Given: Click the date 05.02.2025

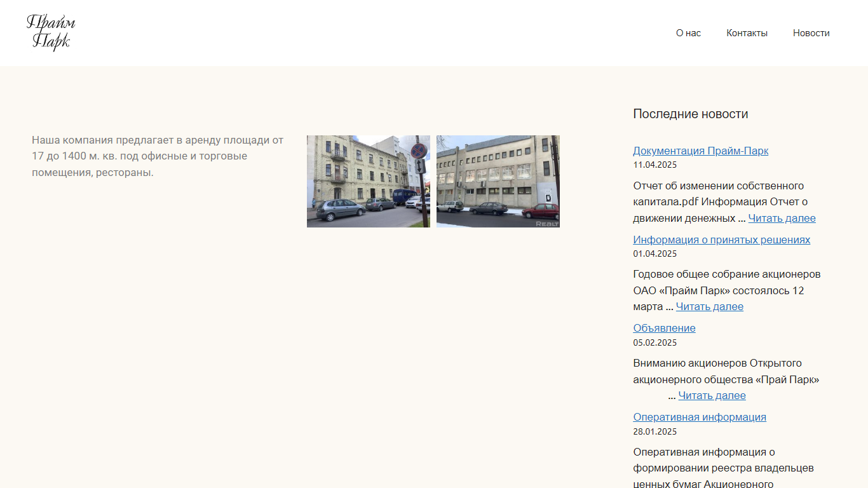Looking at the screenshot, I should 654,342.
